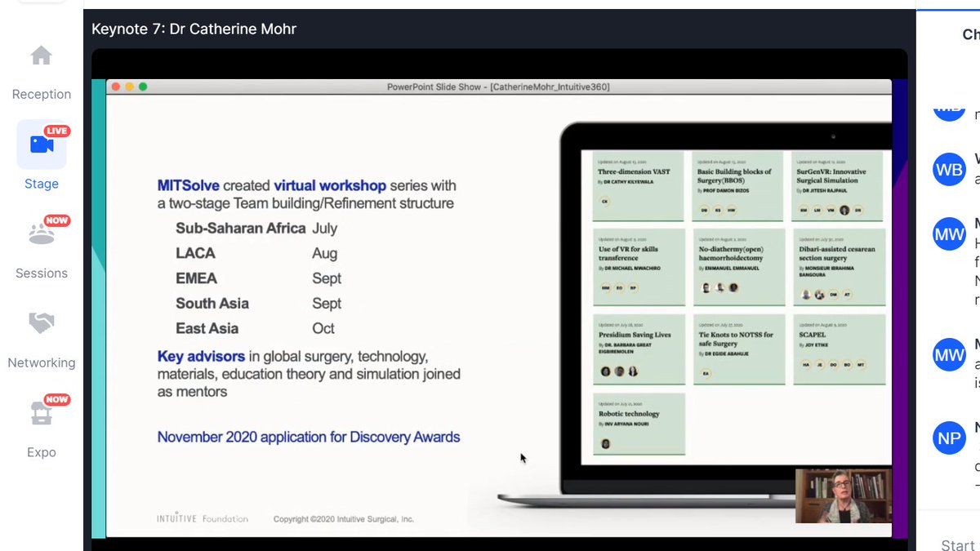Click the speaker webcam thumbnail
This screenshot has height=551, width=980.
tap(844, 495)
